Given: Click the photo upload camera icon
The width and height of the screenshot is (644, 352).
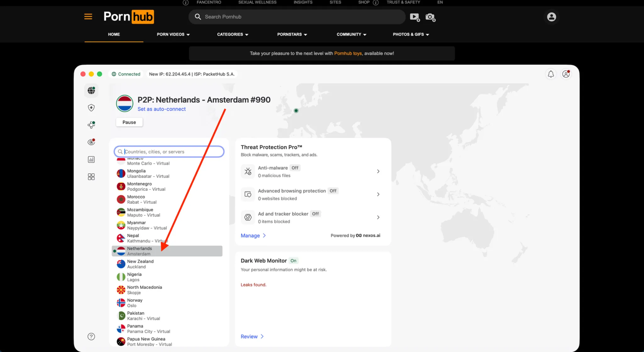Looking at the screenshot, I should [x=430, y=17].
